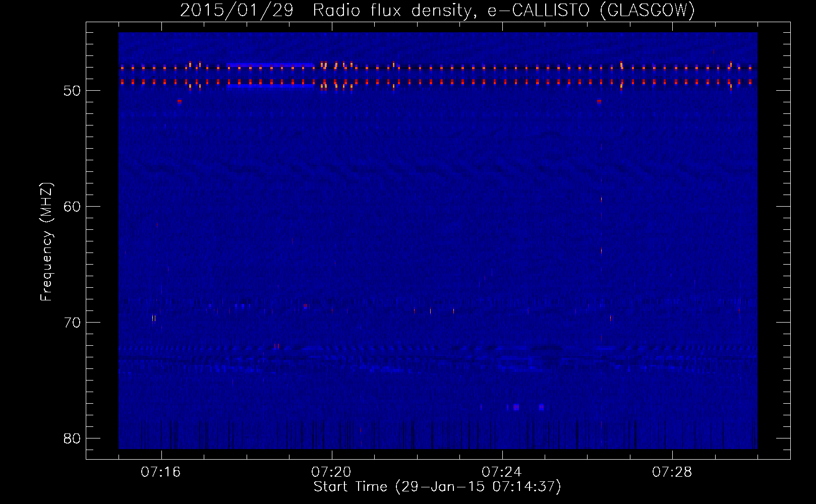Click the 07:20 time tick label

331,472
